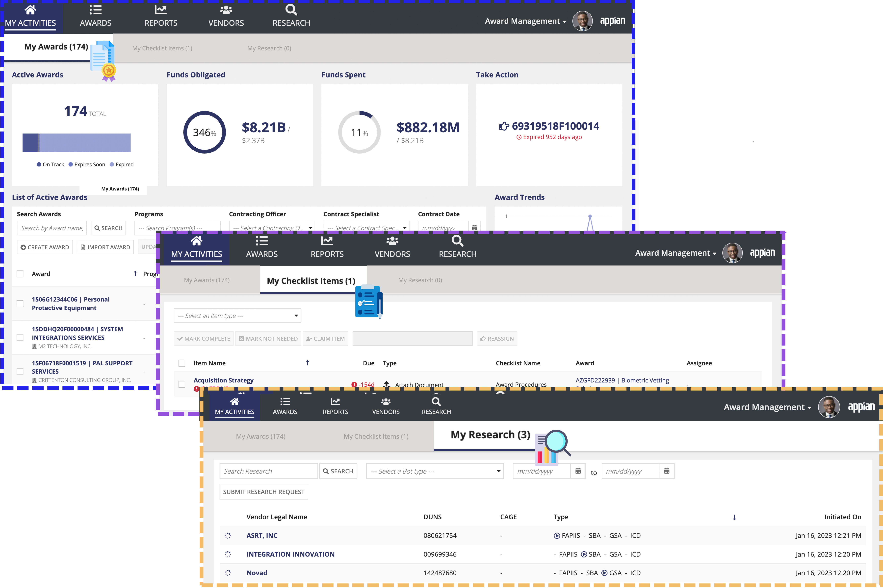The height and width of the screenshot is (588, 883).
Task: Open Contract Date calendar picker icon
Action: [474, 228]
